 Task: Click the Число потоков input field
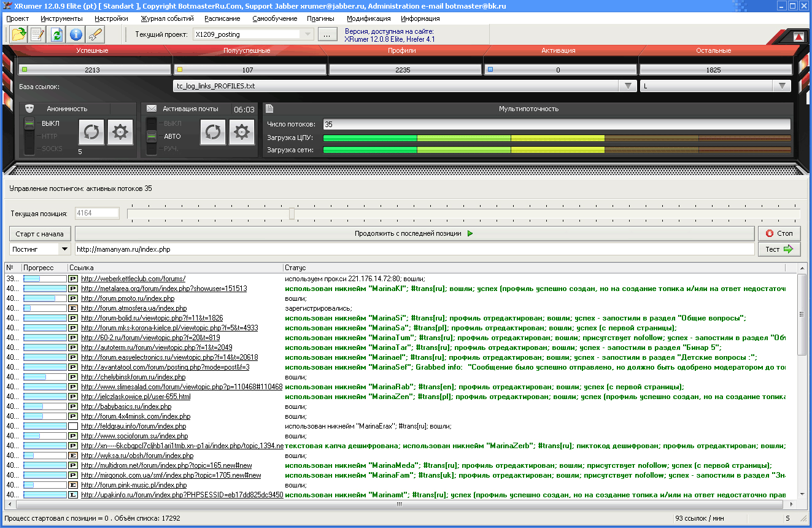(x=557, y=125)
